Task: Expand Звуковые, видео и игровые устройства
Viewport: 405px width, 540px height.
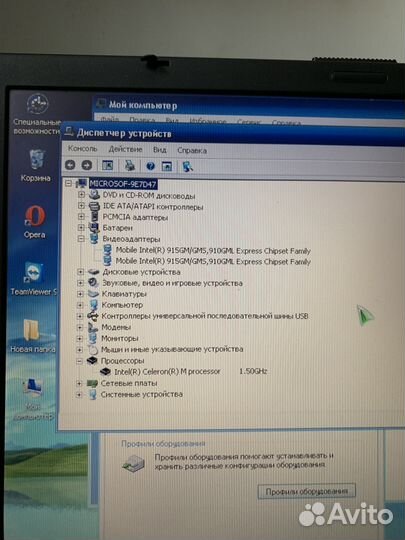Action: click(x=80, y=283)
